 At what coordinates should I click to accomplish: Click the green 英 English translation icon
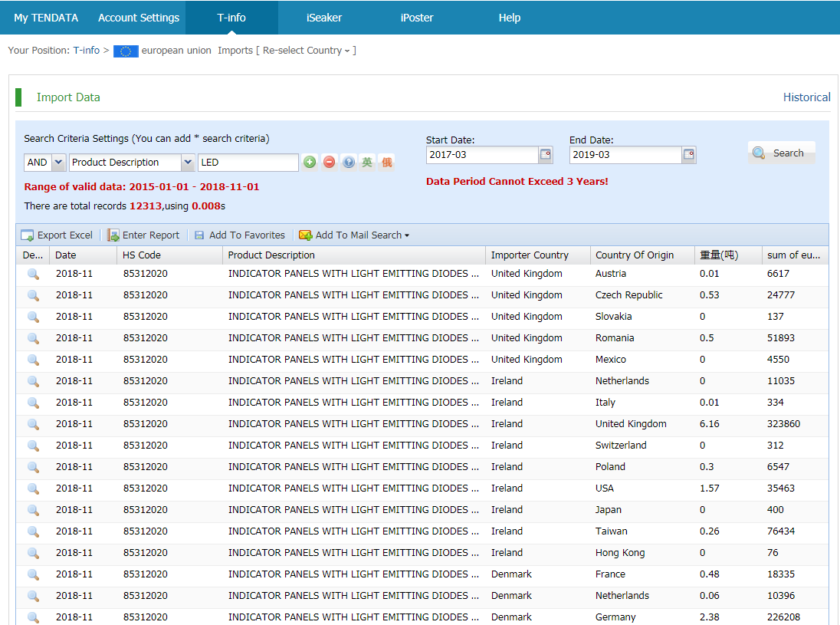368,163
